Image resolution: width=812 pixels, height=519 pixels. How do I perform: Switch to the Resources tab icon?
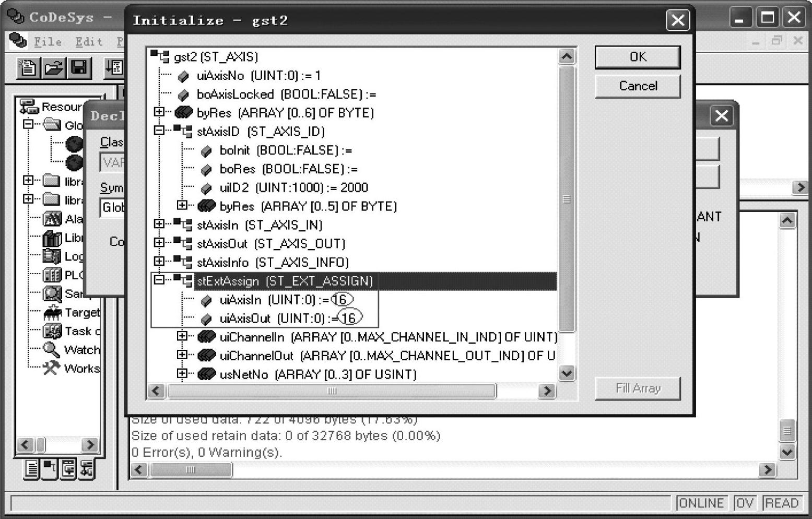pos(87,469)
